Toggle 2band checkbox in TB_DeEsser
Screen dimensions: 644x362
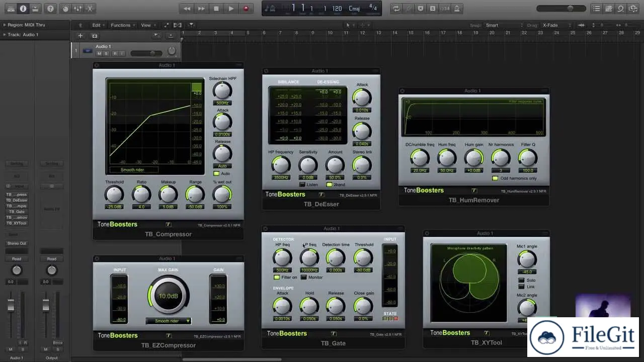pyautogui.click(x=330, y=185)
